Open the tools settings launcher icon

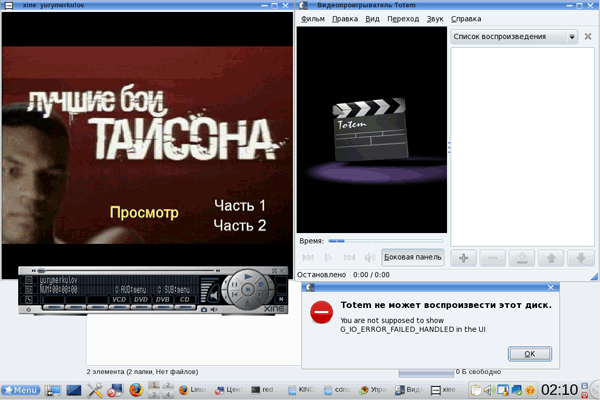tap(95, 390)
